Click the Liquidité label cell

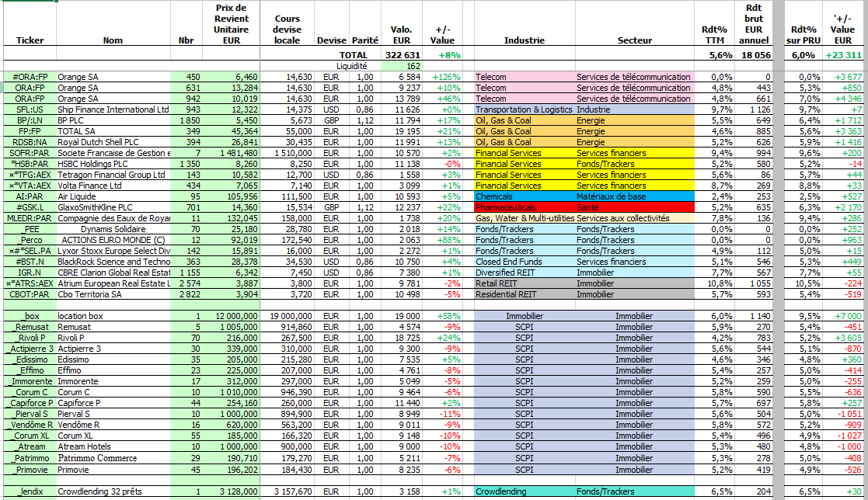click(x=351, y=66)
